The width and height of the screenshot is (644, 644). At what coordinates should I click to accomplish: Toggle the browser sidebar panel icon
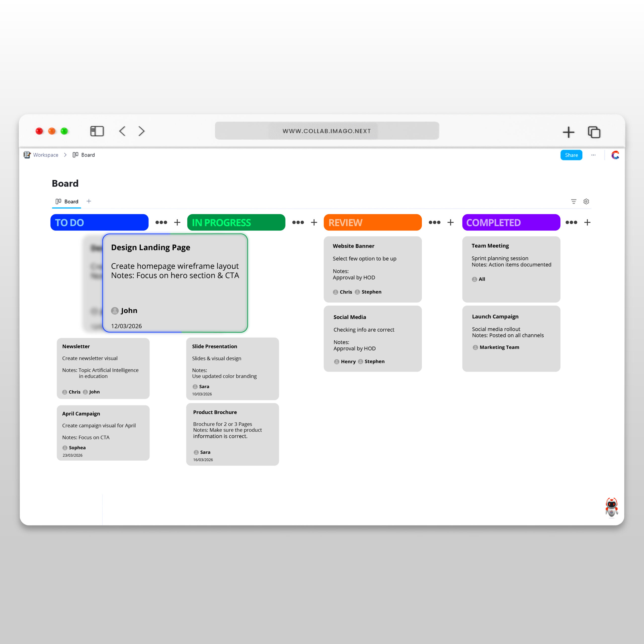pos(97,131)
